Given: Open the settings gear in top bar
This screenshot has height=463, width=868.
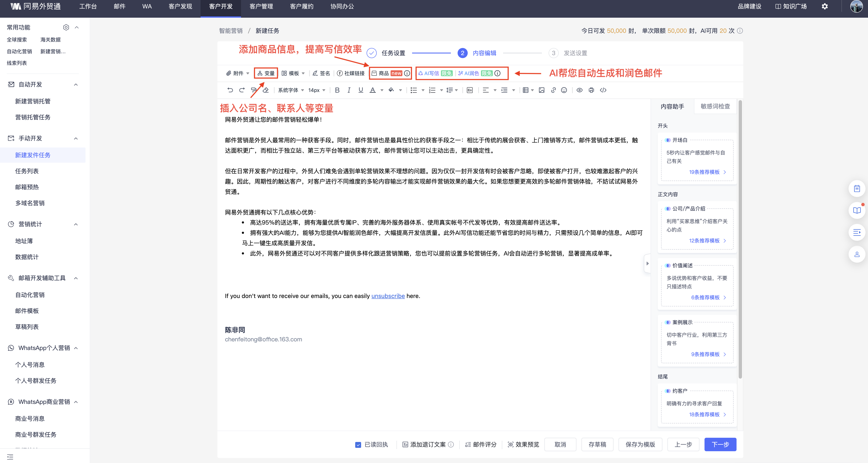Looking at the screenshot, I should coord(825,6).
